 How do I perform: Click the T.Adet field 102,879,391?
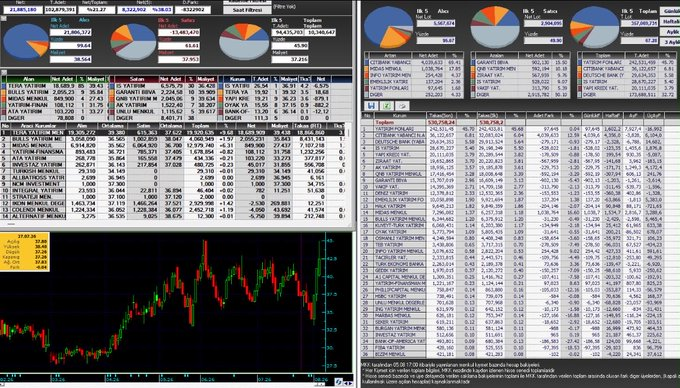tap(60, 9)
